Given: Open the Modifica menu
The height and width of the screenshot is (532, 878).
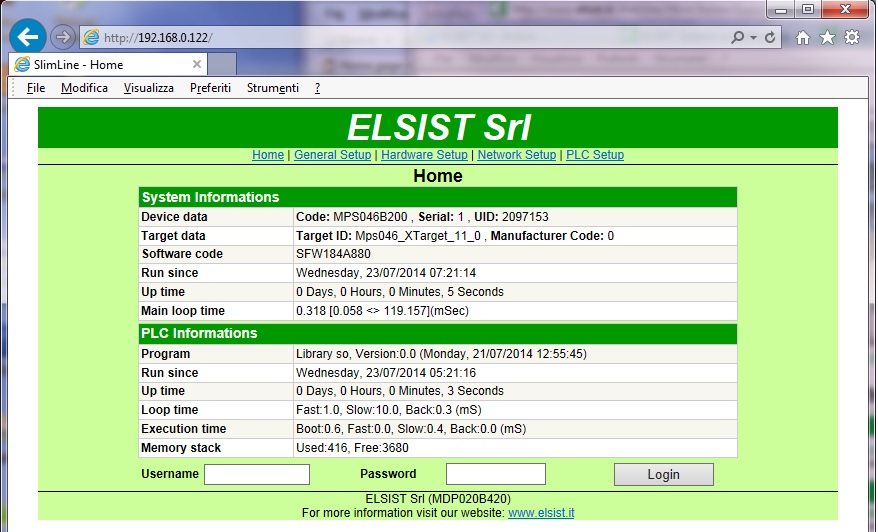Looking at the screenshot, I should pos(84,88).
